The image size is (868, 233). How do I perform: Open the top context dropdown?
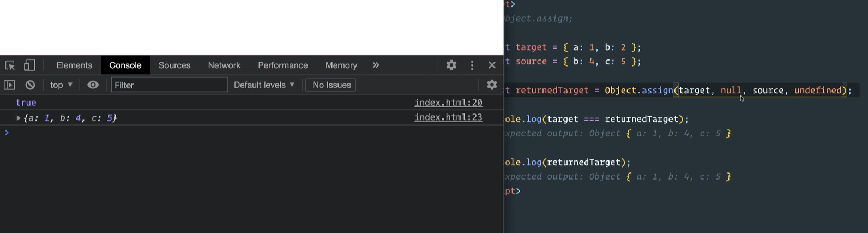tap(61, 85)
